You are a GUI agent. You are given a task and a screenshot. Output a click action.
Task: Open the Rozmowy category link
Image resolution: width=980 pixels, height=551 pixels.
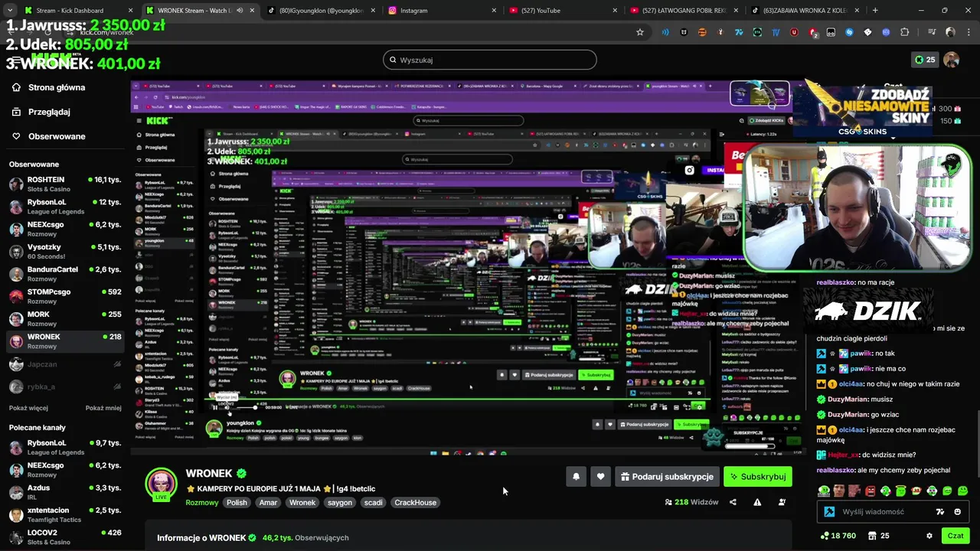[202, 503]
